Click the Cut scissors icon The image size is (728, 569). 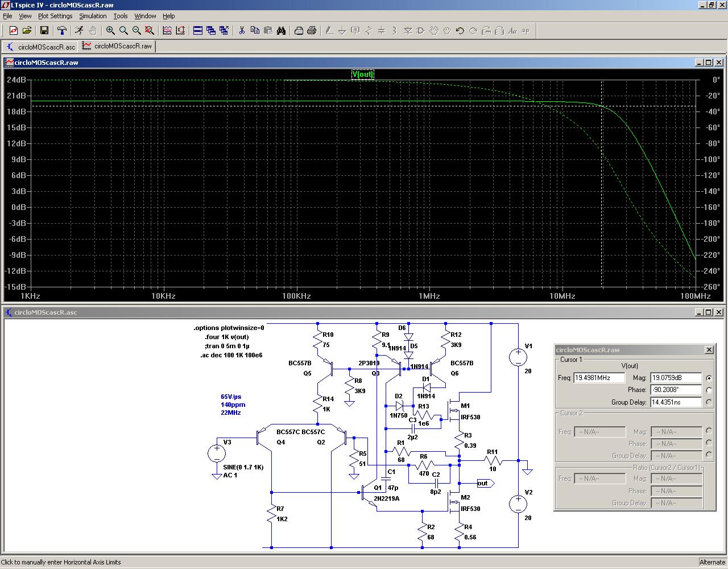(x=242, y=31)
